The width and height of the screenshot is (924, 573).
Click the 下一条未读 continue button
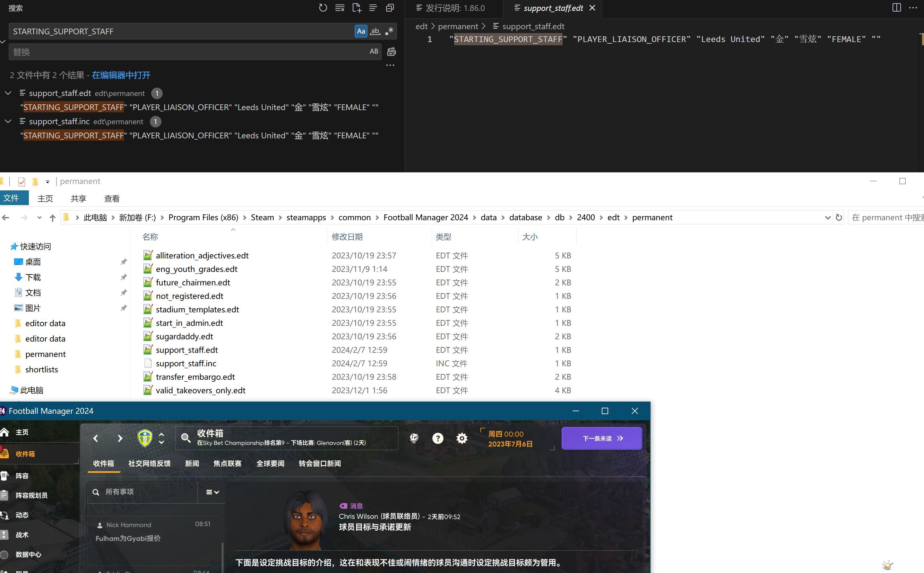point(601,438)
